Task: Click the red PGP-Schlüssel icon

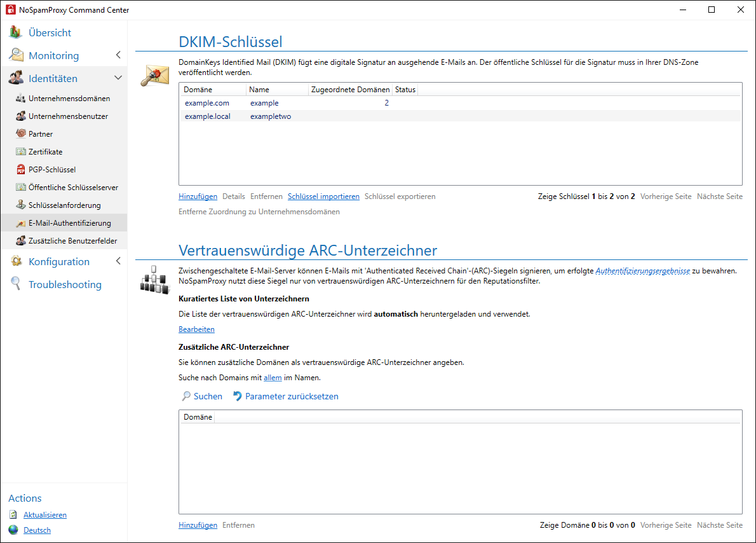Action: 21,169
